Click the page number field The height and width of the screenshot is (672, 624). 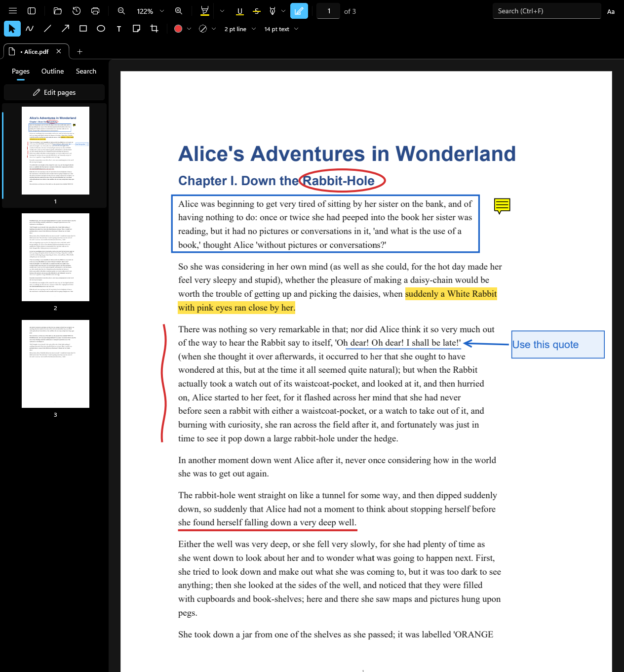tap(328, 11)
